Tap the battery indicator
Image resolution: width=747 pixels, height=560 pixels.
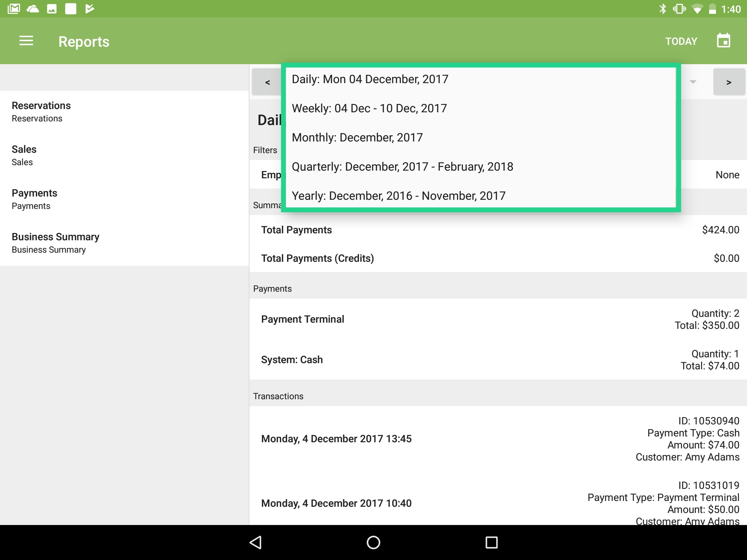pos(712,8)
